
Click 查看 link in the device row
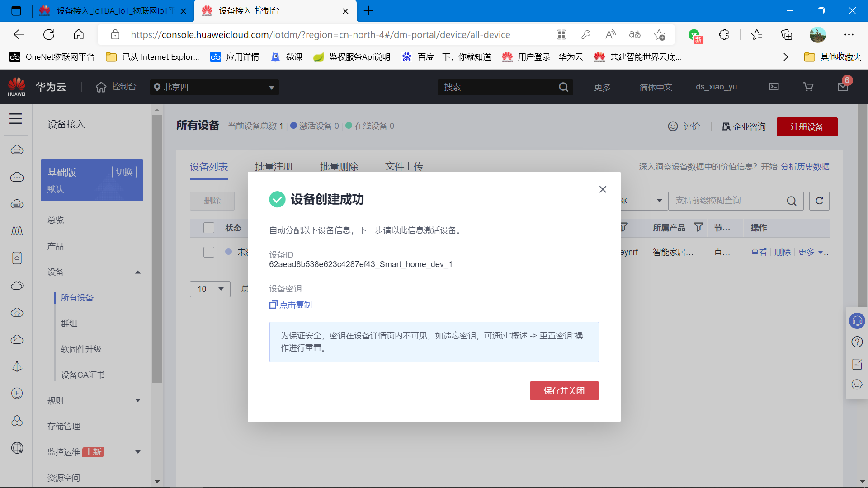(x=759, y=252)
